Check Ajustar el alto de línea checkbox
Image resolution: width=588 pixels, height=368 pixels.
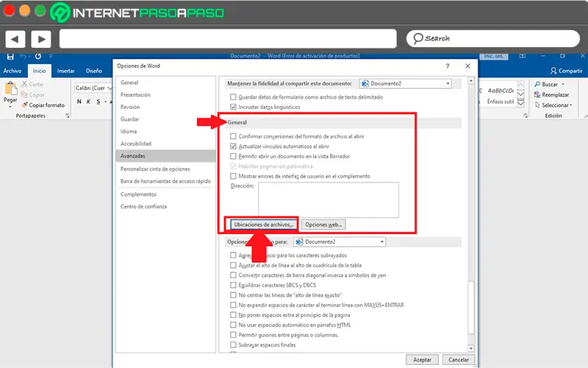(x=233, y=265)
